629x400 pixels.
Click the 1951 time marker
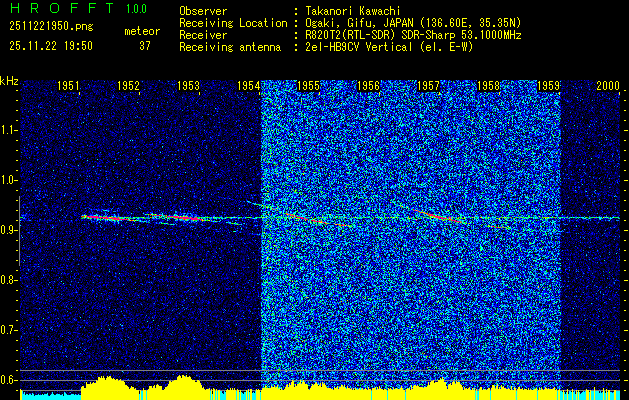[x=68, y=86]
